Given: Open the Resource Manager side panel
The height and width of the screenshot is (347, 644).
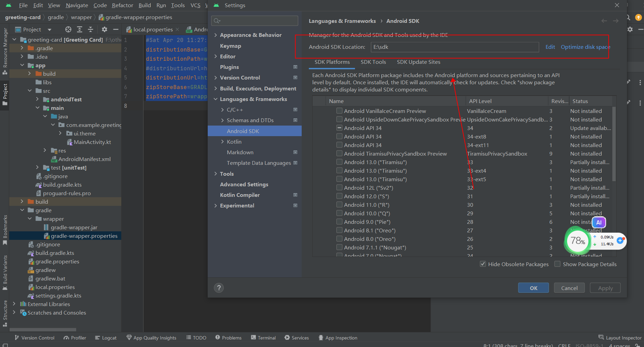Looking at the screenshot, I should pos(5,51).
